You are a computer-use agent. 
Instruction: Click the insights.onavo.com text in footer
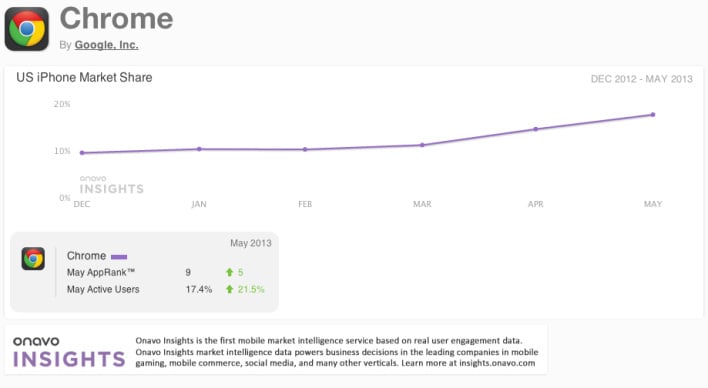click(497, 363)
